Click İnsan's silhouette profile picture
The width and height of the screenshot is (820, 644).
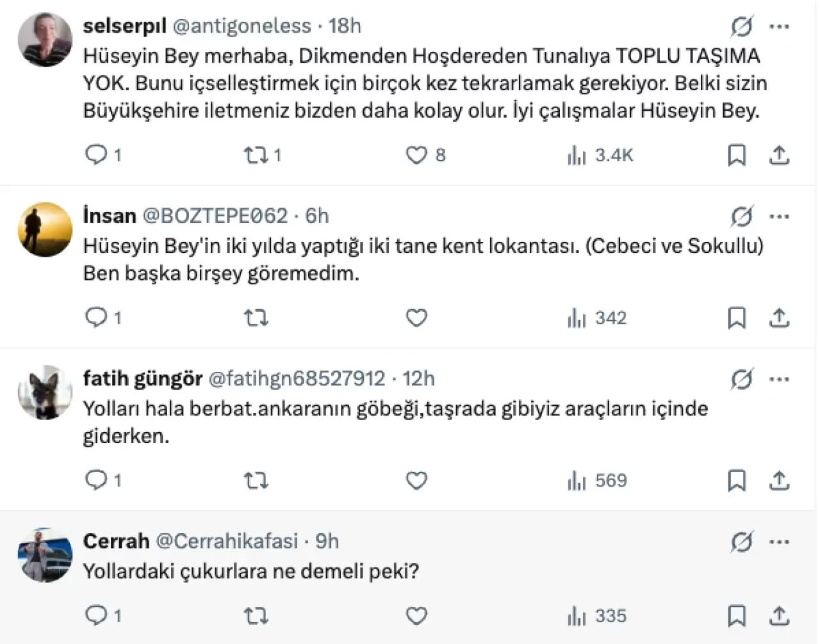click(x=45, y=230)
